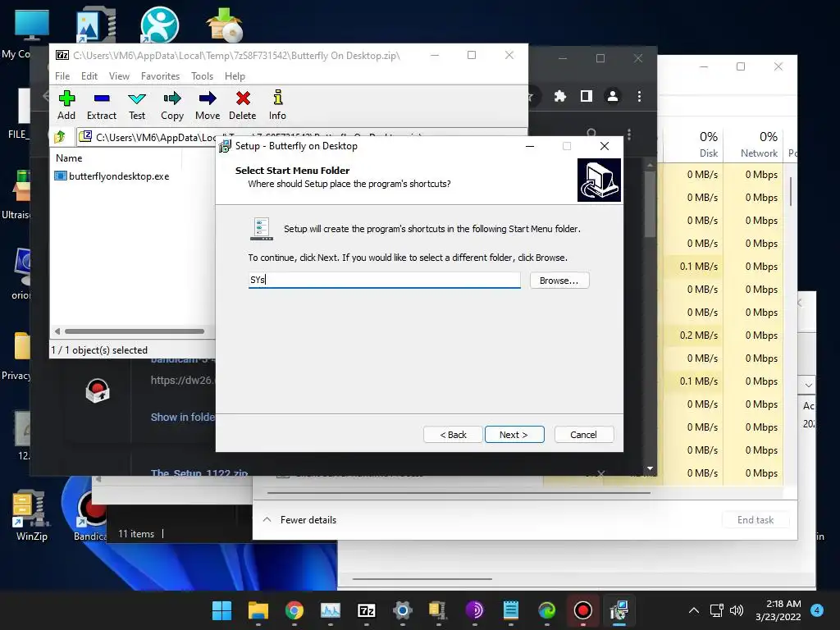Open network status icon in tray
Viewport: 840px width, 630px height.
pyautogui.click(x=716, y=610)
